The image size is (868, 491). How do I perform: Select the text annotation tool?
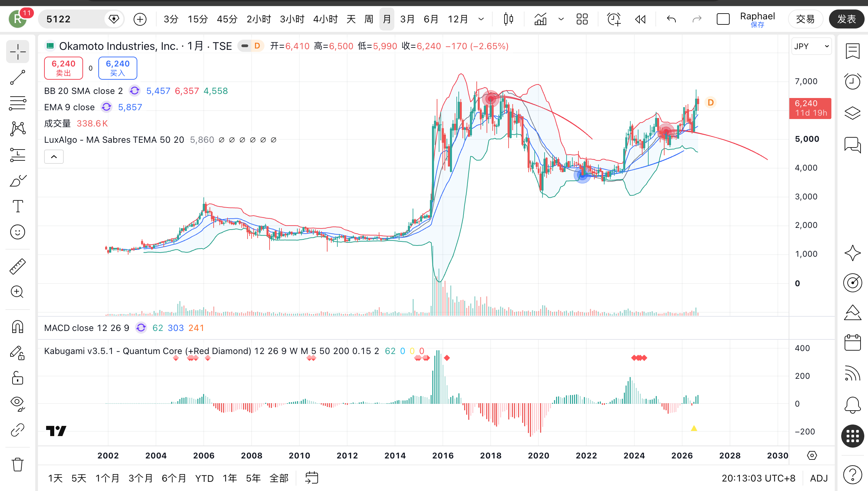(18, 206)
